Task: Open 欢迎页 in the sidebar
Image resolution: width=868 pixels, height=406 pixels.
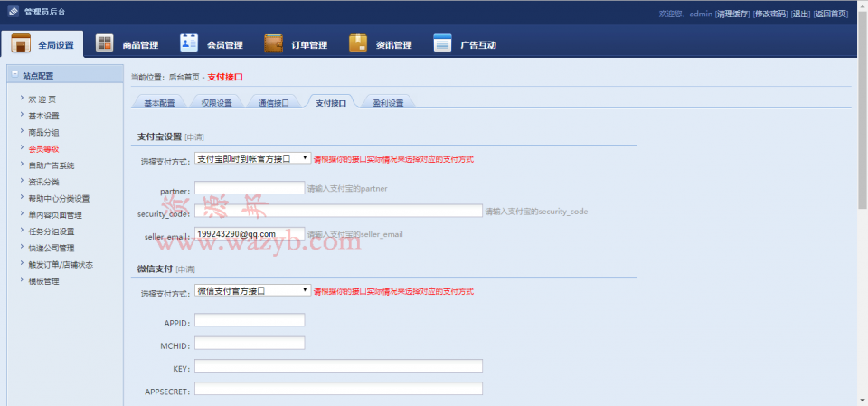Action: [42, 99]
